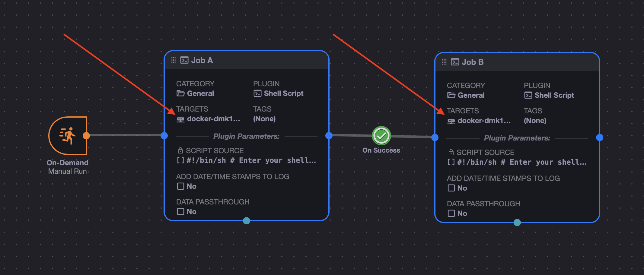Click Job B left input pole
Viewport: 644px width, 275px height.
(x=435, y=137)
